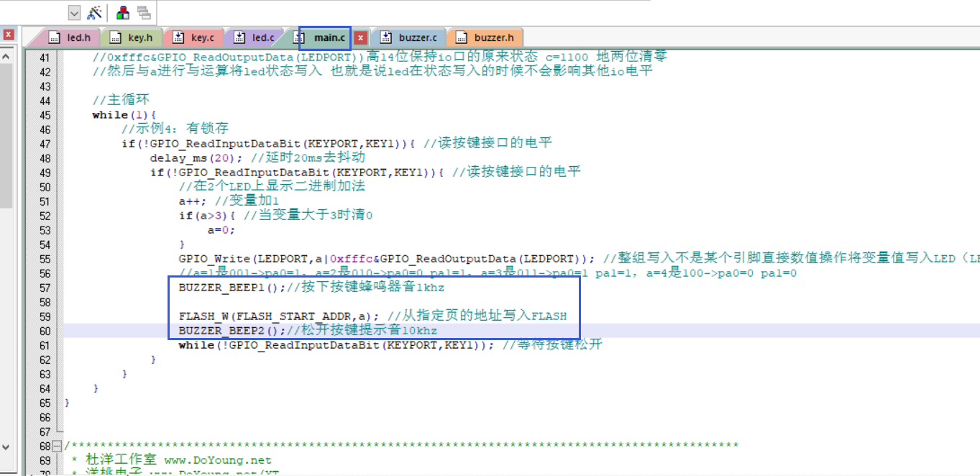Expand the target selection dropdown arrow
Screen dimensions: 980x476
[74, 13]
